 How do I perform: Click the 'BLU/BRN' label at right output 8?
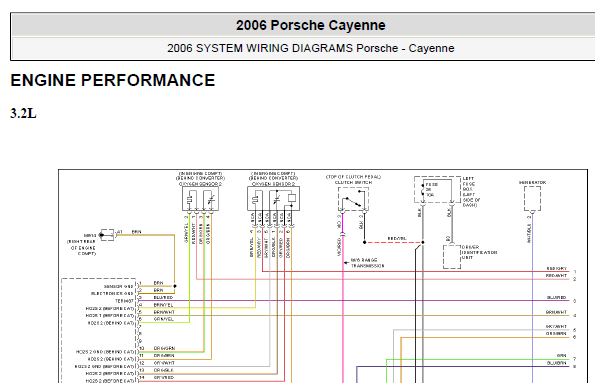[x=557, y=363]
